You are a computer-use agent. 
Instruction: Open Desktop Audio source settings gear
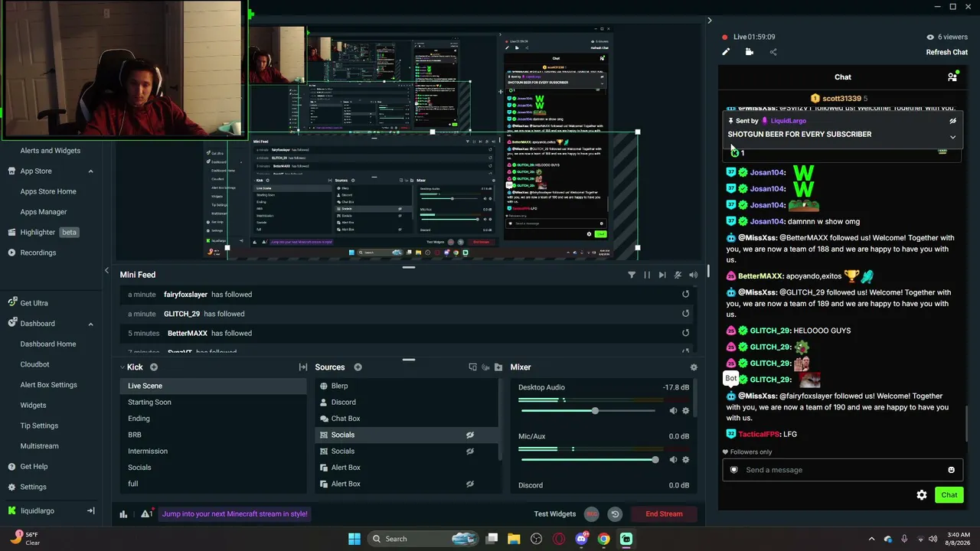coord(685,411)
